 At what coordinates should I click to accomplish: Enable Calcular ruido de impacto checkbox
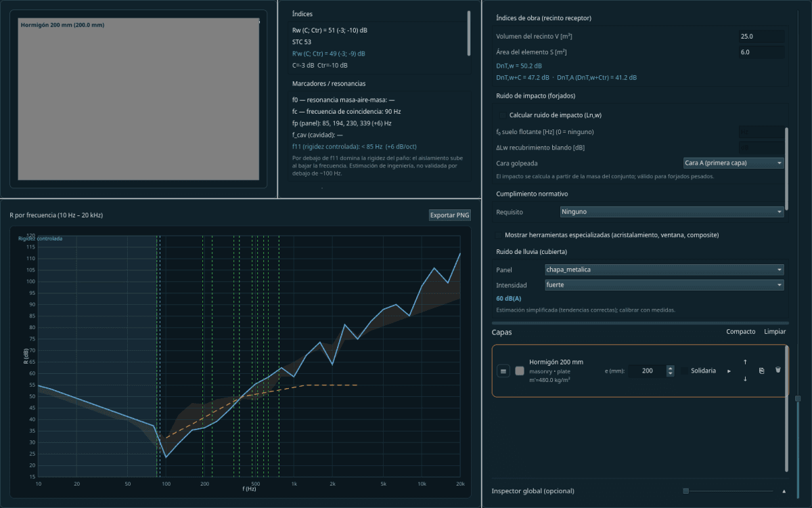click(x=503, y=115)
